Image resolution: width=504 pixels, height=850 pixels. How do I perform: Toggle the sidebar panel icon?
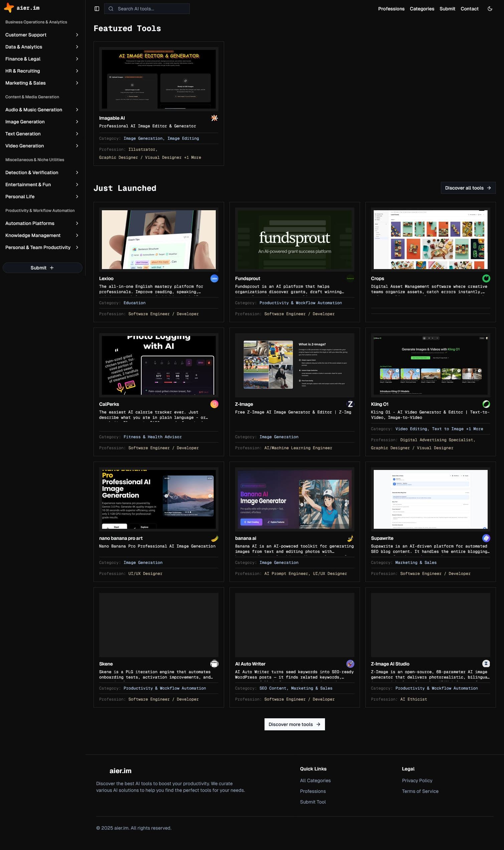(97, 9)
